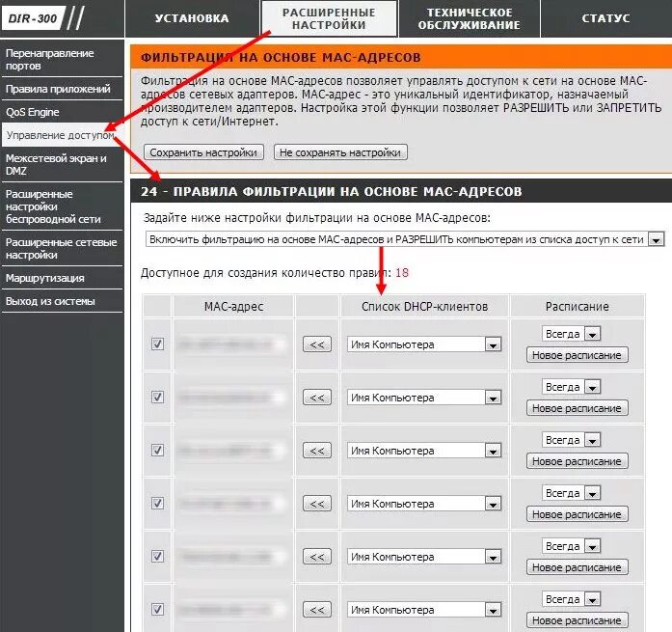Click the << copy button in fifth row

coord(317,557)
